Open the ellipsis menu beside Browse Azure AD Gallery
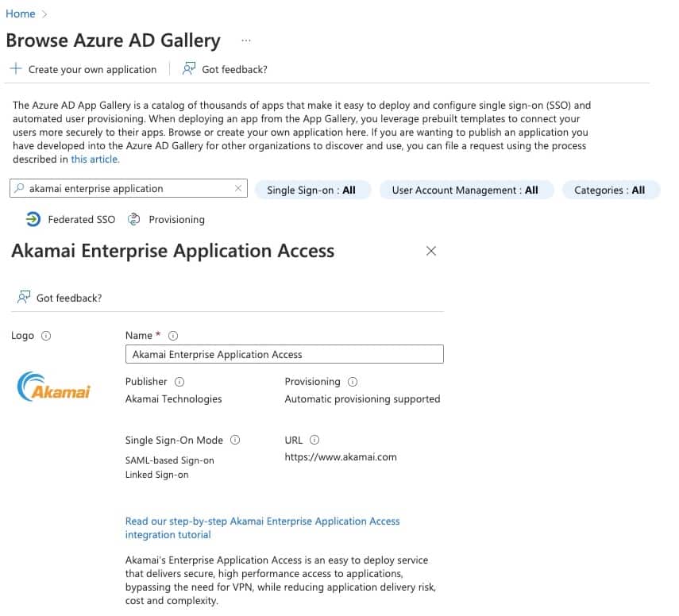The width and height of the screenshot is (679, 616). tap(246, 40)
